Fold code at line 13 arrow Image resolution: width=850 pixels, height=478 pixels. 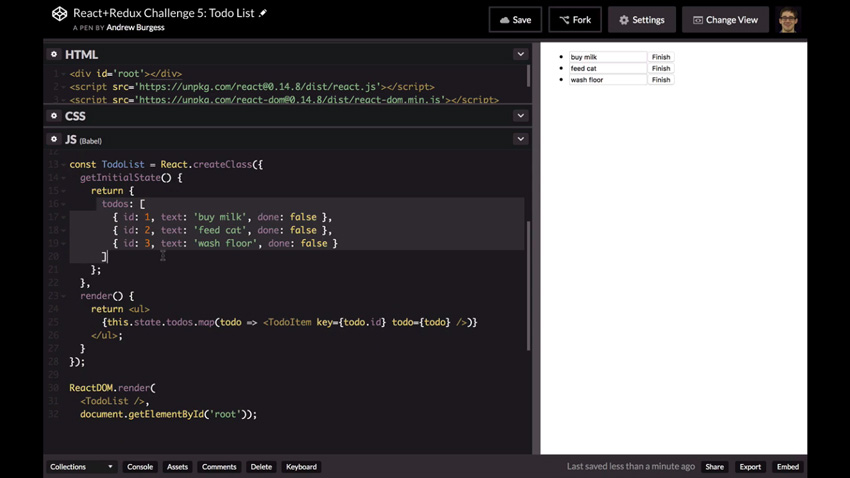tap(63, 165)
